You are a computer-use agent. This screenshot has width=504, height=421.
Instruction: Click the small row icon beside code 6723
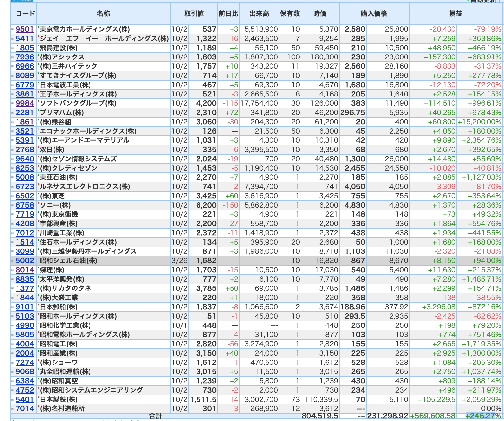coord(13,187)
